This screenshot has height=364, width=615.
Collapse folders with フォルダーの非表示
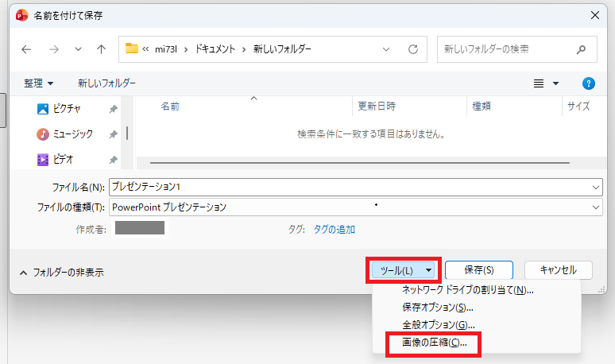coord(61,272)
